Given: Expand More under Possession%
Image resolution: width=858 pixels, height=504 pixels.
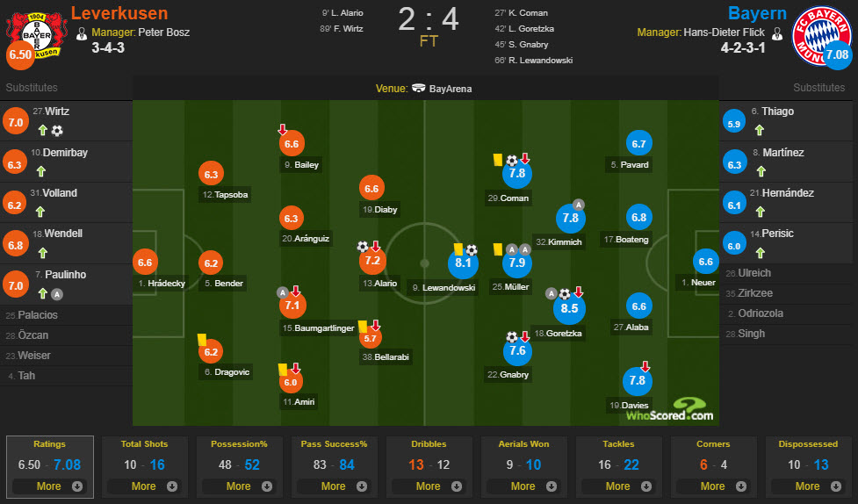Looking at the screenshot, I should [x=239, y=486].
